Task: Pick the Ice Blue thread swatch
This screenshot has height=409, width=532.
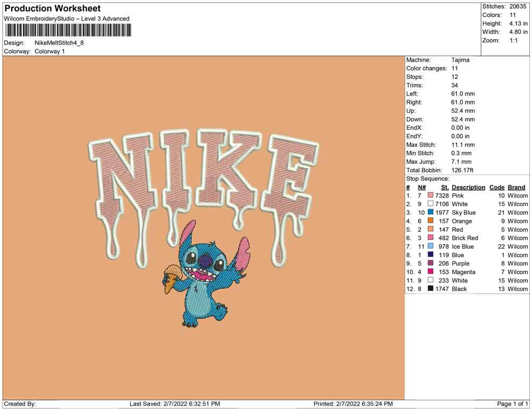Action: (430, 246)
